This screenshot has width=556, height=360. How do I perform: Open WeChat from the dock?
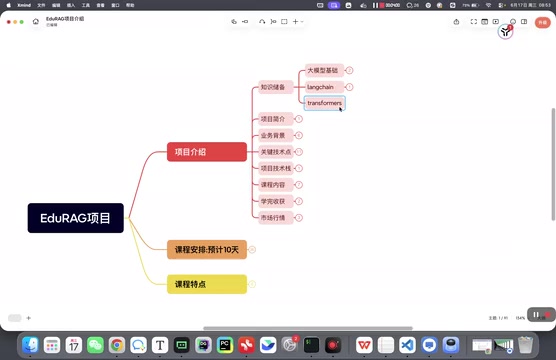click(x=95, y=345)
